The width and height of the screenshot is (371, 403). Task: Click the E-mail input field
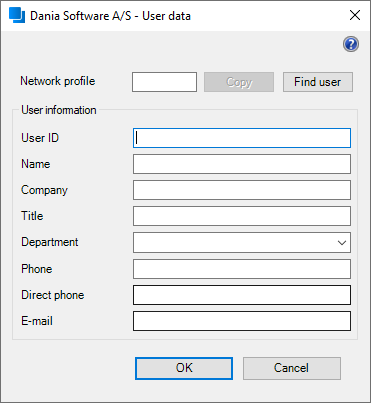(x=242, y=321)
